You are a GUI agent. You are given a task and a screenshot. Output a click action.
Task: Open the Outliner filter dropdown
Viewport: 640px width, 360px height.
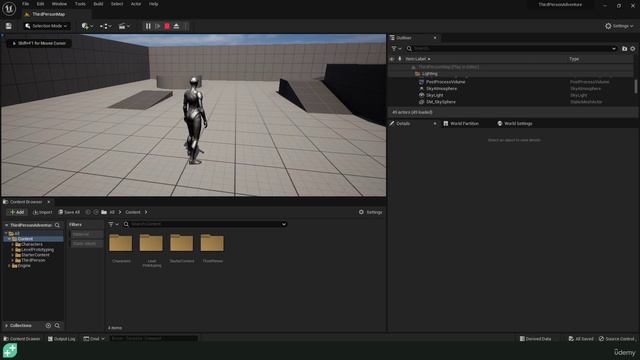396,49
